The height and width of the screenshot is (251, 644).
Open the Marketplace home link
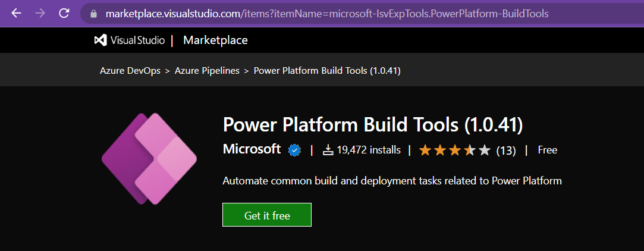215,40
